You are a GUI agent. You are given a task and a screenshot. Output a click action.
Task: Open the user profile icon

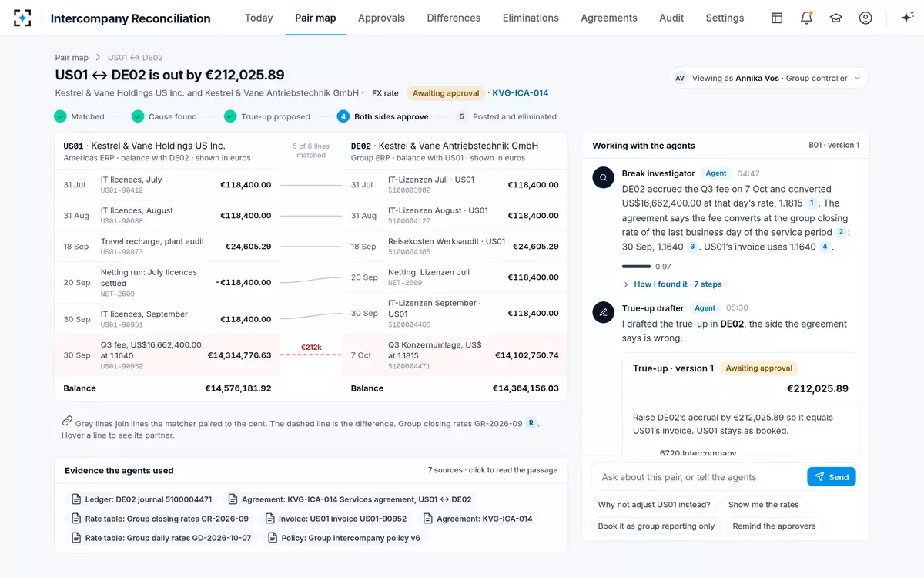click(x=865, y=18)
